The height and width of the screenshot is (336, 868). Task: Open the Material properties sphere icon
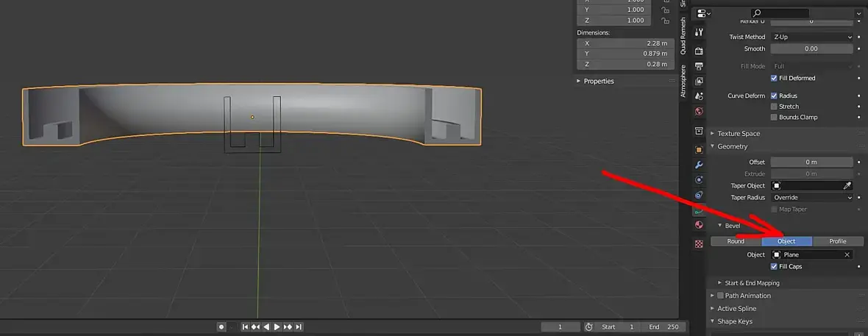[699, 225]
